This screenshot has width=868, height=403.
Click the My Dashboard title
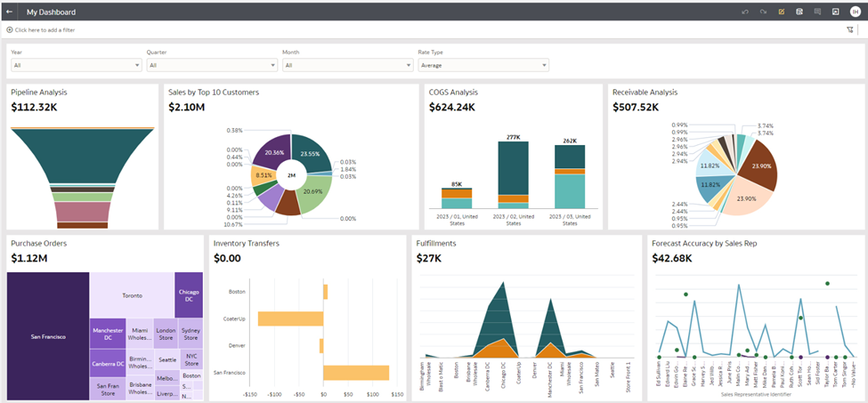click(51, 12)
